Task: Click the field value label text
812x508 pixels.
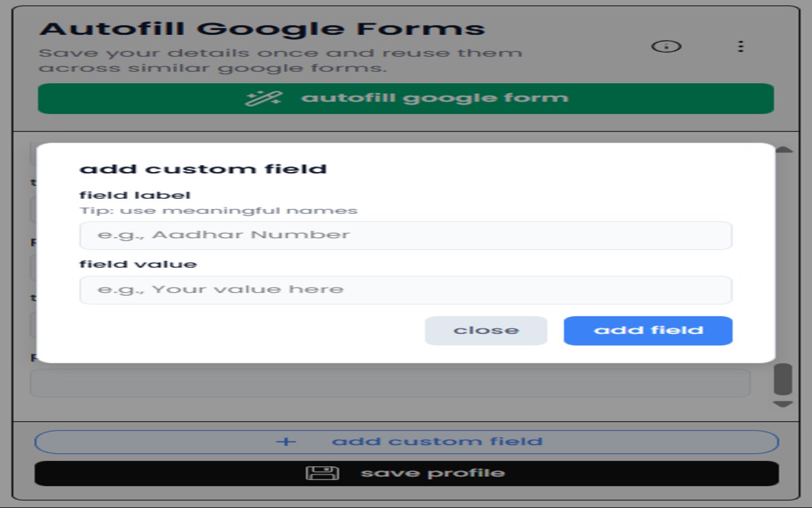Action: click(138, 264)
